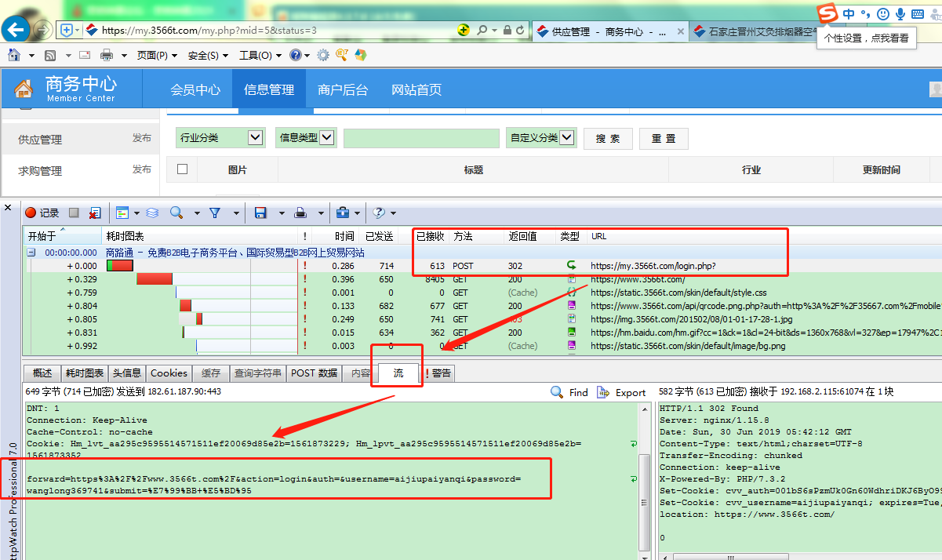This screenshot has width=942, height=560.
Task: Start recording with the red 记录 button
Action: point(42,213)
